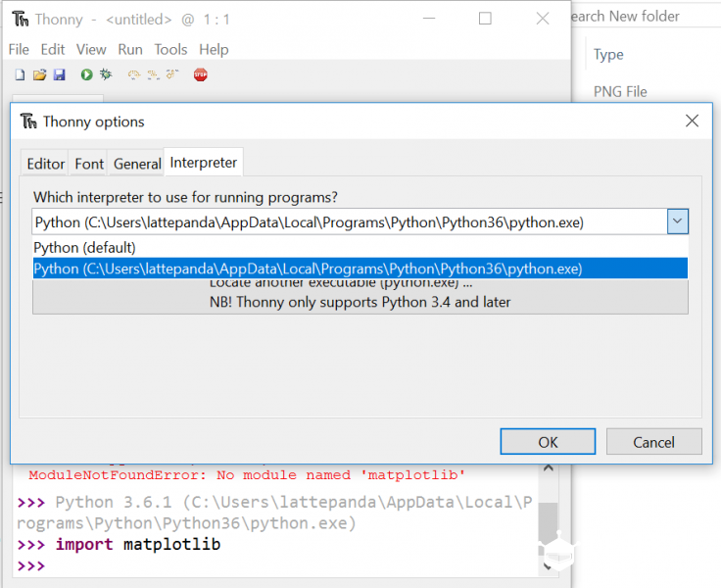The height and width of the screenshot is (588, 721).
Task: Open the File menu
Action: point(19,49)
